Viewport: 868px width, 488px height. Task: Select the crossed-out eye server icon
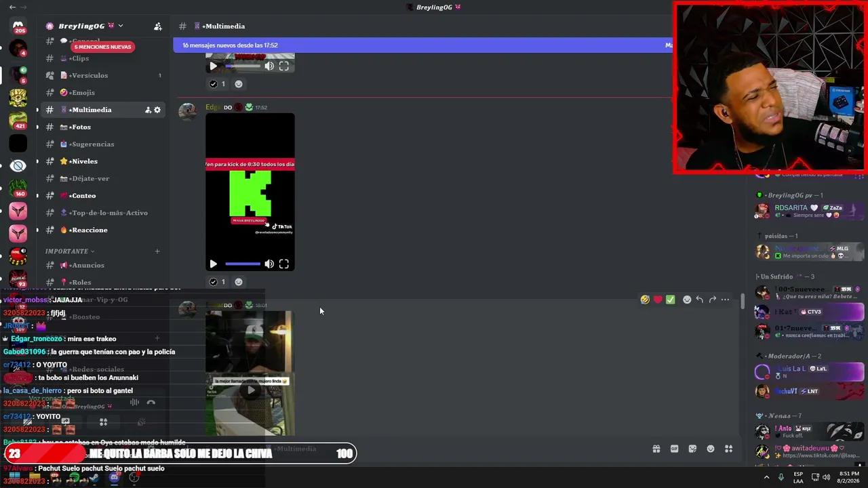(x=18, y=165)
